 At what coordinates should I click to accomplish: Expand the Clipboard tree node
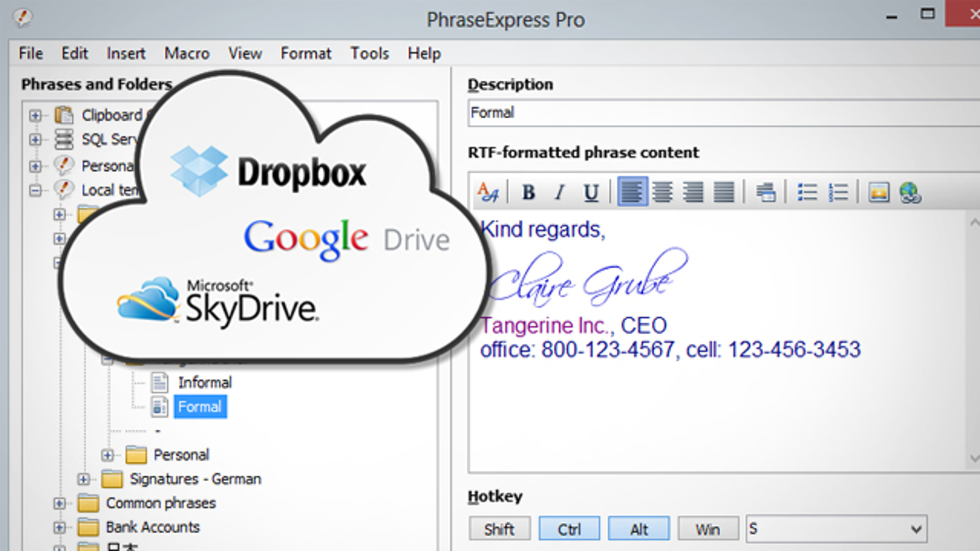(x=36, y=115)
